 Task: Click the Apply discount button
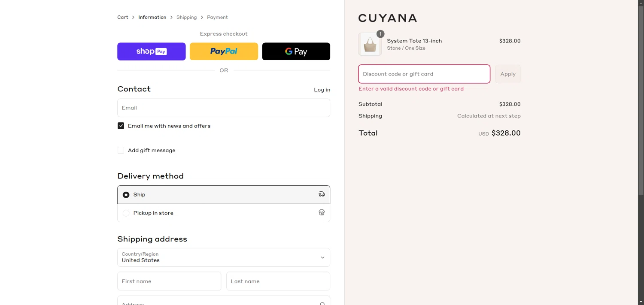tap(508, 74)
